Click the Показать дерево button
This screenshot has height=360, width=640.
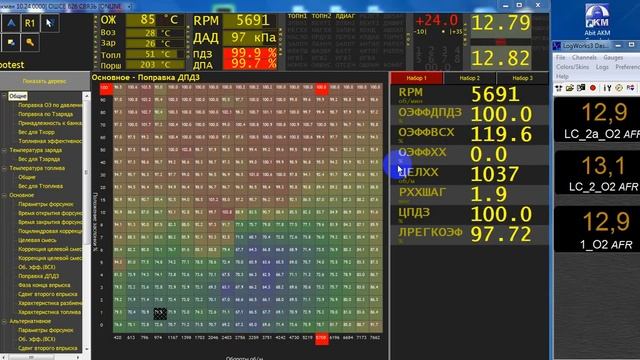(44, 81)
